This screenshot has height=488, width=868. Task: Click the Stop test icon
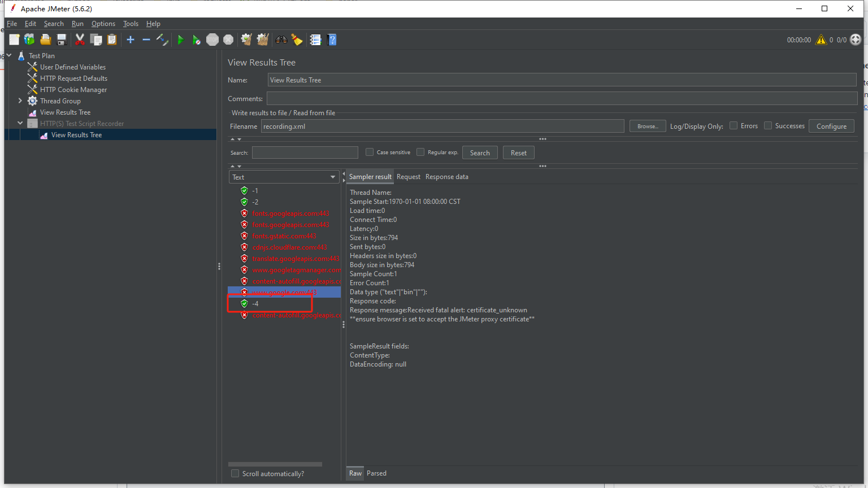pos(212,40)
